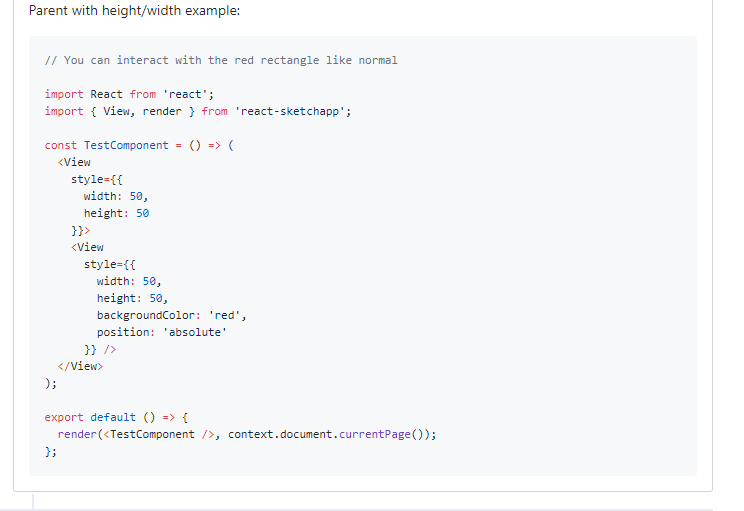Click the closing </View> tag
The height and width of the screenshot is (511, 744).
coord(81,366)
